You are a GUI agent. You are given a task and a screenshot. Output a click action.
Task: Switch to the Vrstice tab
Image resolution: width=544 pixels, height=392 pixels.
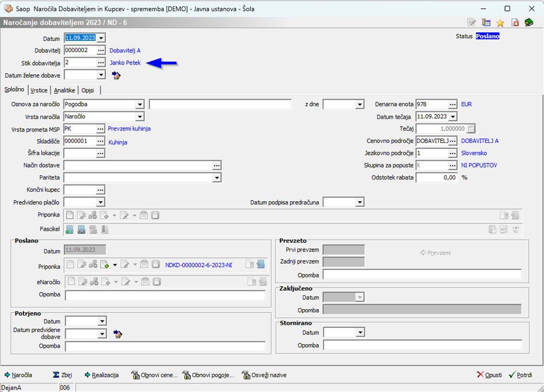pos(39,90)
